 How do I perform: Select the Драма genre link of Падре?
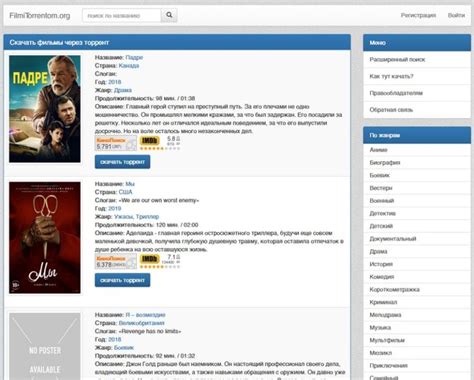click(123, 90)
